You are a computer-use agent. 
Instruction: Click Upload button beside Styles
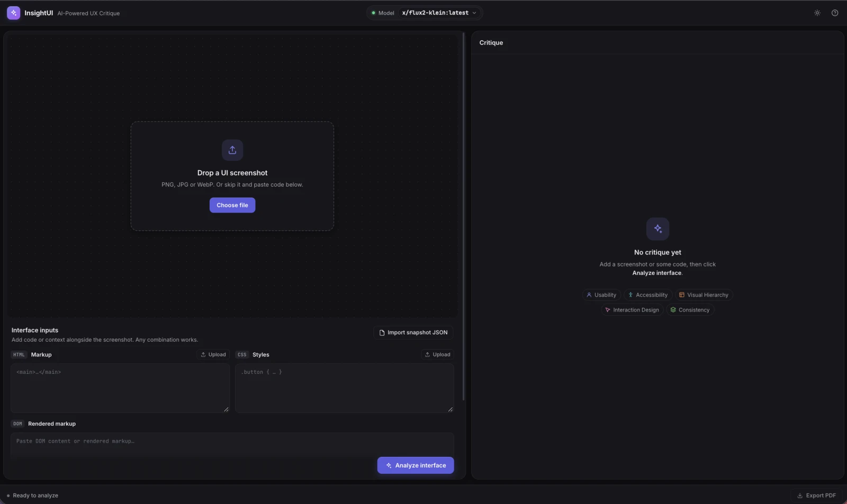438,355
